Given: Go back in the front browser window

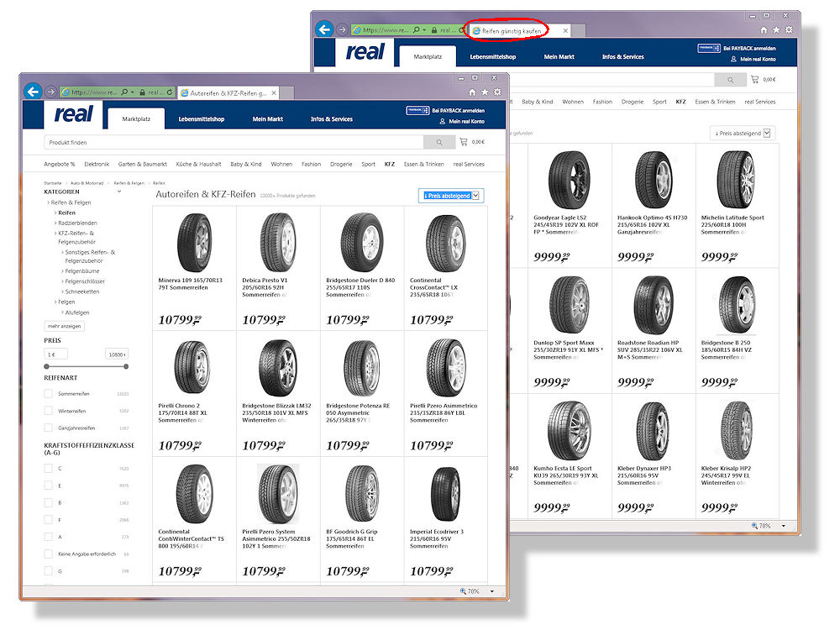Looking at the screenshot, I should pos(34,92).
